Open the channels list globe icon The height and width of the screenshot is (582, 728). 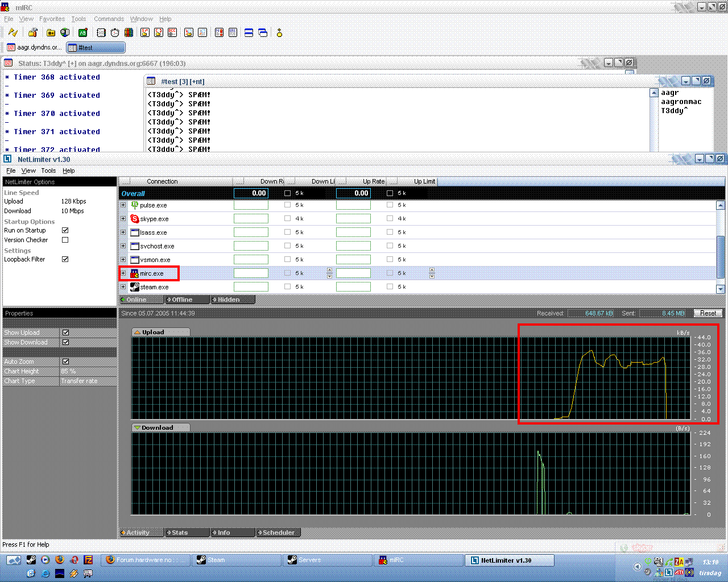tap(65, 32)
